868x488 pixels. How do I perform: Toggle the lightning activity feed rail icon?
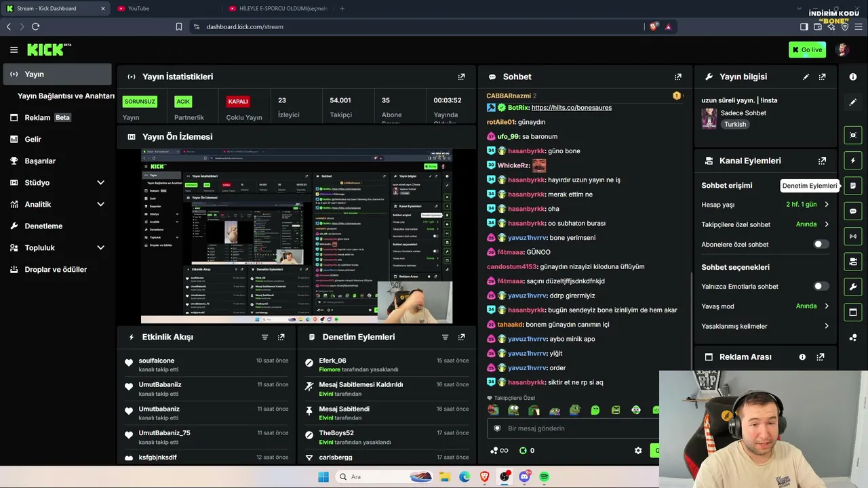(x=853, y=161)
